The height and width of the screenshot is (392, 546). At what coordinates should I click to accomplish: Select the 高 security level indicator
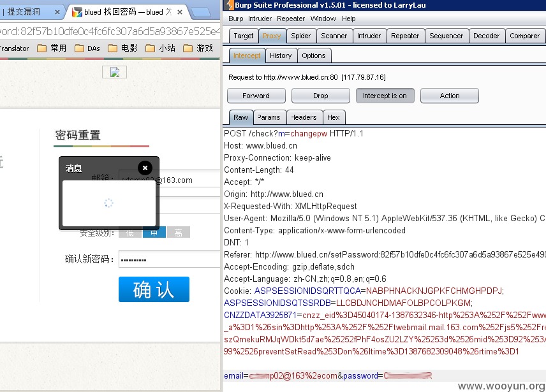coord(178,233)
